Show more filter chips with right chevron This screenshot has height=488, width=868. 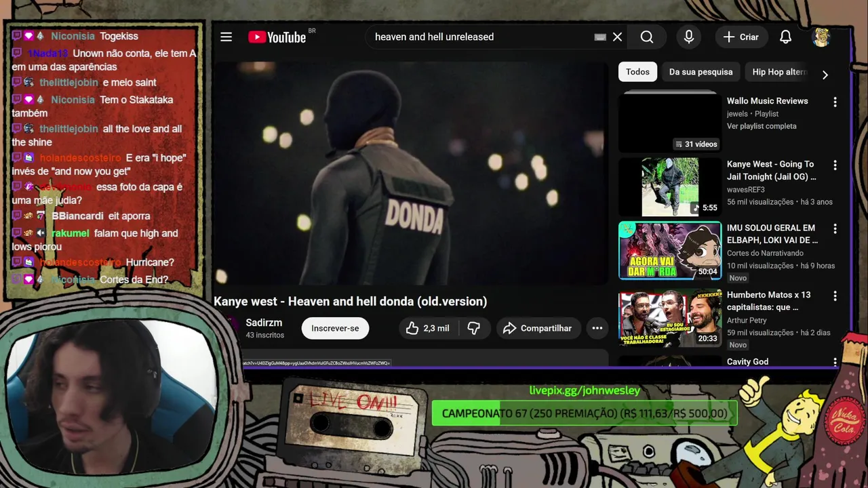click(825, 75)
